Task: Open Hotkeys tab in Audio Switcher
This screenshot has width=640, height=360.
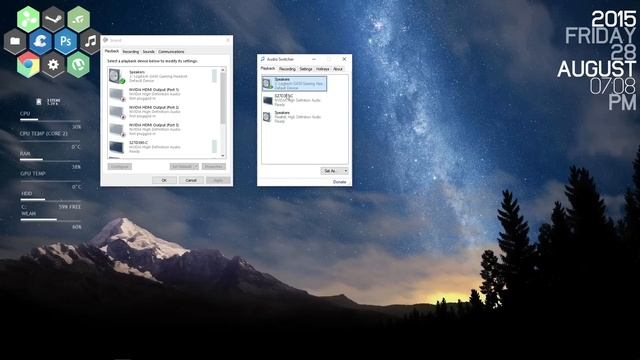Action: point(322,69)
